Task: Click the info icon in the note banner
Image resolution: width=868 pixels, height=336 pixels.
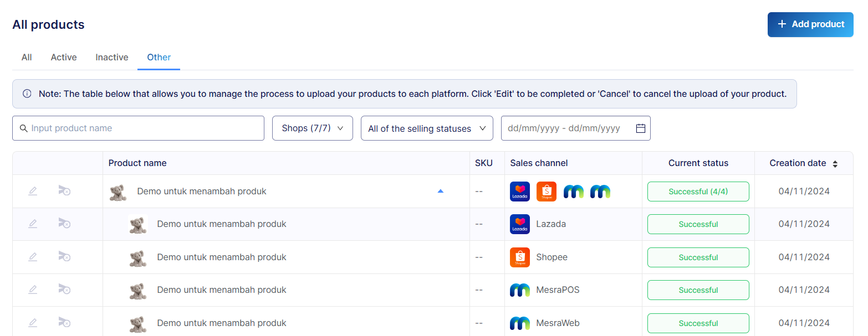Action: pyautogui.click(x=27, y=94)
